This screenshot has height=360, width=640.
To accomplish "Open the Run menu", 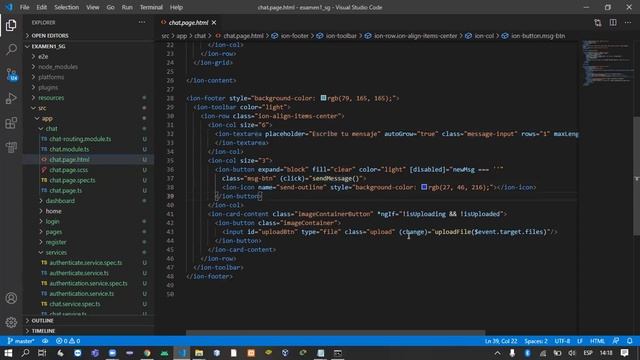I will [x=127, y=7].
